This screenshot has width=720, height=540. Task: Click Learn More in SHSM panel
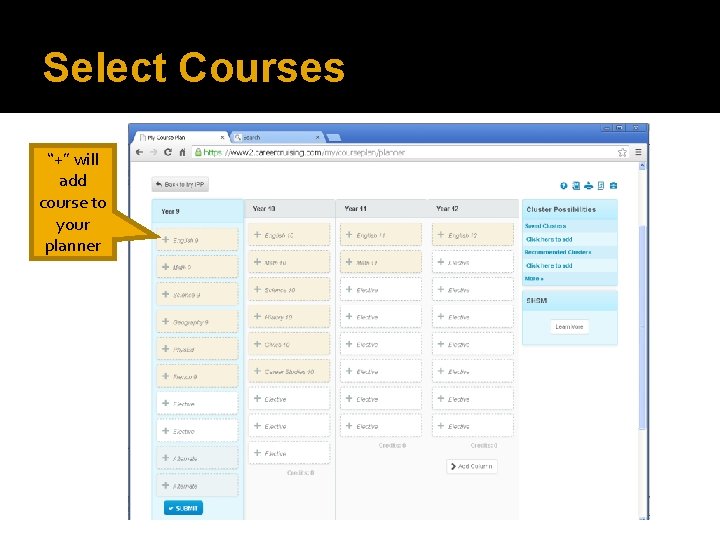(569, 326)
